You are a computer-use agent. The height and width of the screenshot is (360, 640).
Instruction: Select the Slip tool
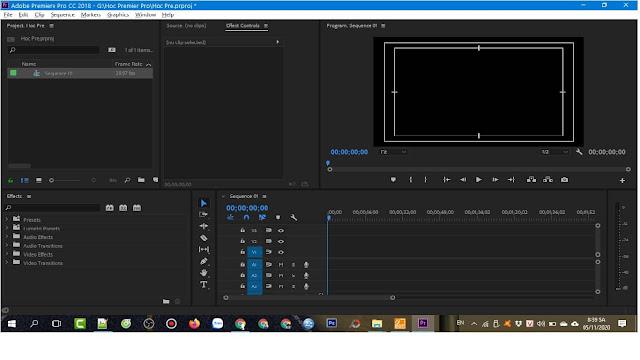(x=204, y=249)
